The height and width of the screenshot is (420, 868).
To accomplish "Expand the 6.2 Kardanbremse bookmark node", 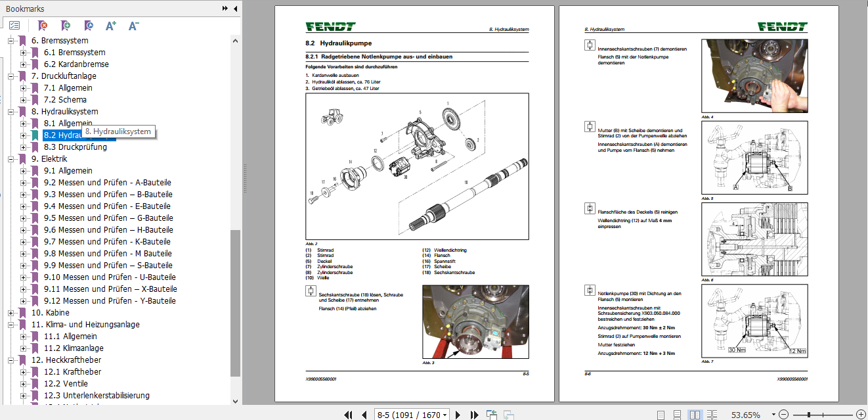I will click(x=23, y=64).
